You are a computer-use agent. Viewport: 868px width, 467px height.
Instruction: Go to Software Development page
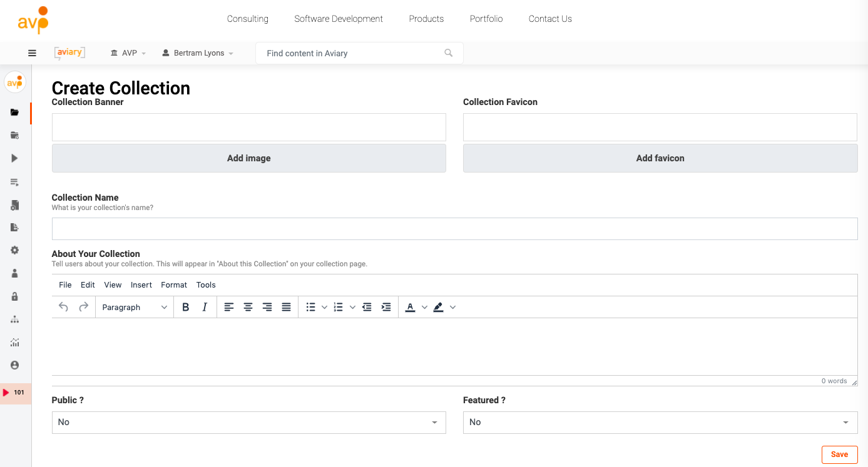coord(339,19)
